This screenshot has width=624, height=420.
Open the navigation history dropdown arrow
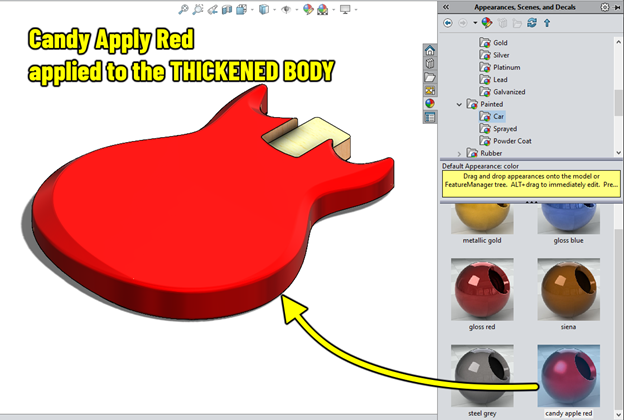[x=475, y=23]
